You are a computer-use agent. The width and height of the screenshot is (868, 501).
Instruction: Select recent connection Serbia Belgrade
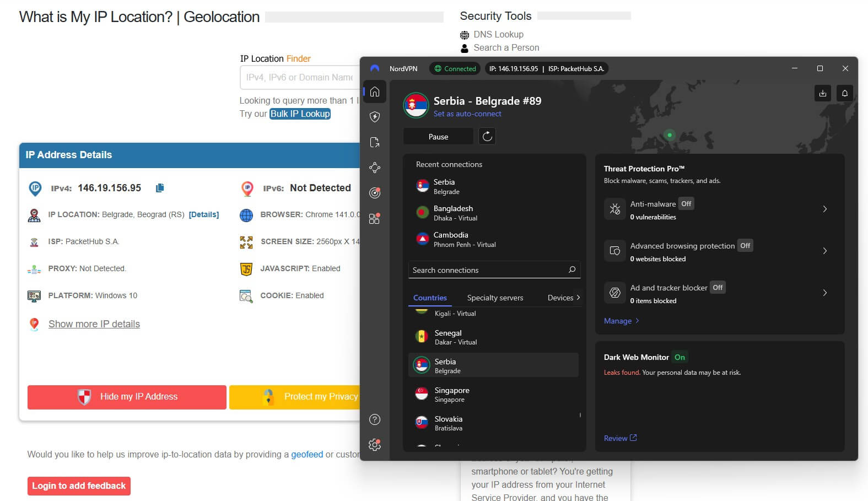[x=494, y=186]
